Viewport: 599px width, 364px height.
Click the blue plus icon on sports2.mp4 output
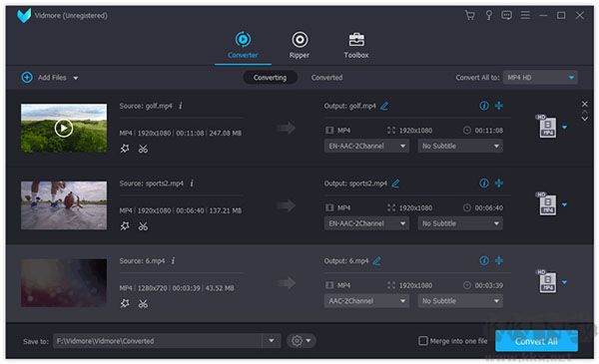point(499,183)
